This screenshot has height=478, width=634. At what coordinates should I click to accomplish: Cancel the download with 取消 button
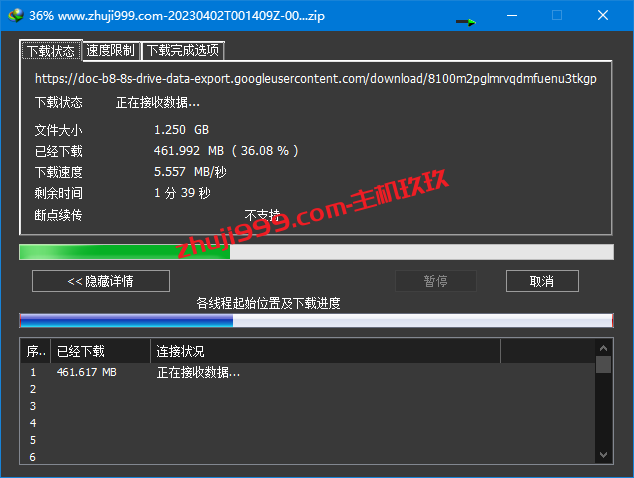pyautogui.click(x=542, y=281)
